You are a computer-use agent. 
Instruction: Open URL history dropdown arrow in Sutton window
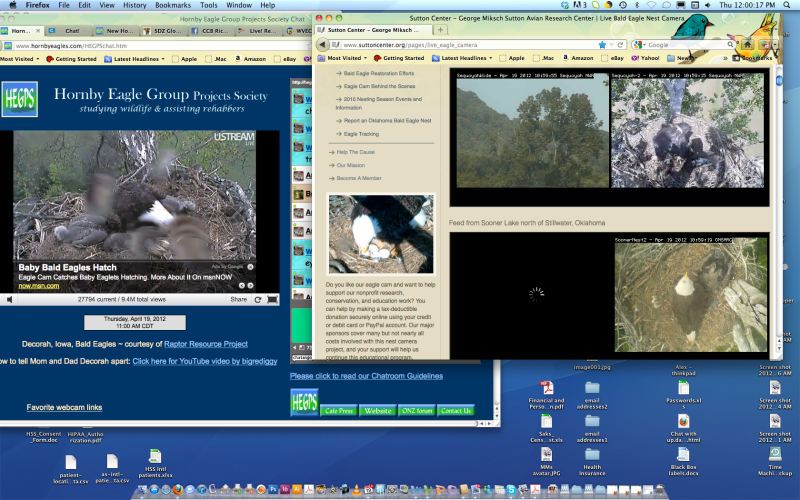(612, 45)
